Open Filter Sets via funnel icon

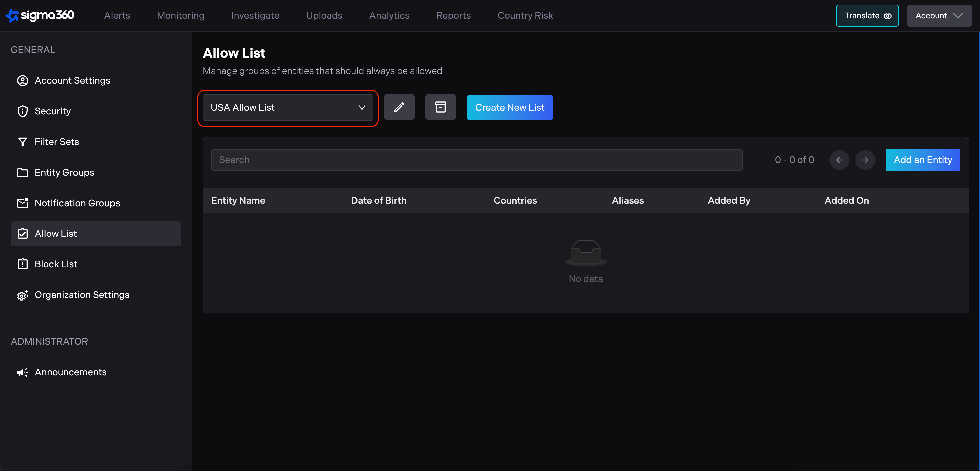[x=23, y=142]
